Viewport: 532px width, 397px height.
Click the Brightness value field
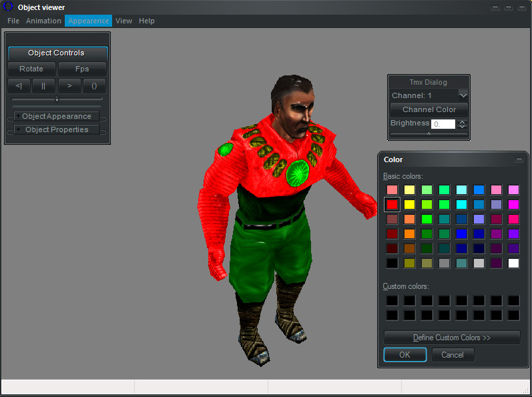[443, 123]
